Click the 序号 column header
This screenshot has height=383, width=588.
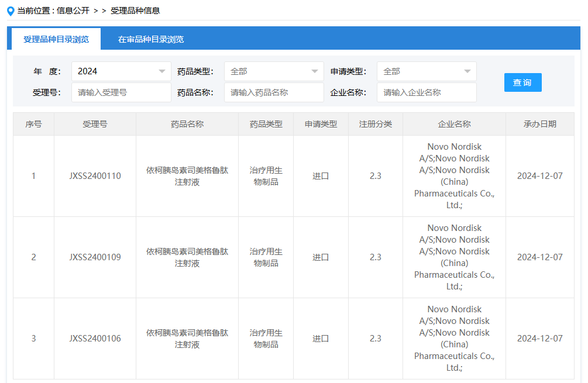pyautogui.click(x=33, y=124)
